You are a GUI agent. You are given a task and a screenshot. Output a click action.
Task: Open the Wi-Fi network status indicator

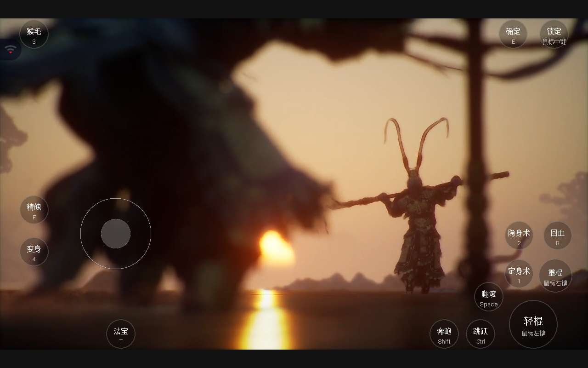[x=11, y=49]
